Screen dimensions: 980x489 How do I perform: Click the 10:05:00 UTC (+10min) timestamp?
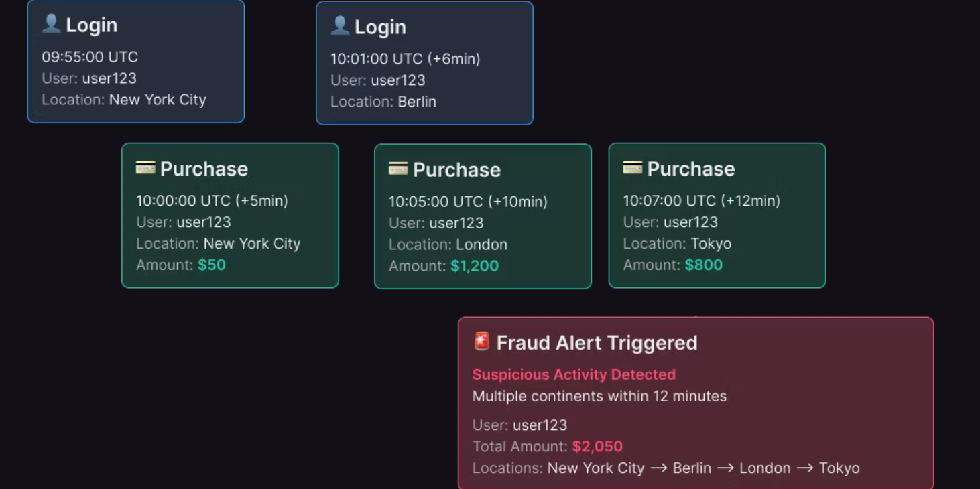[x=468, y=202]
